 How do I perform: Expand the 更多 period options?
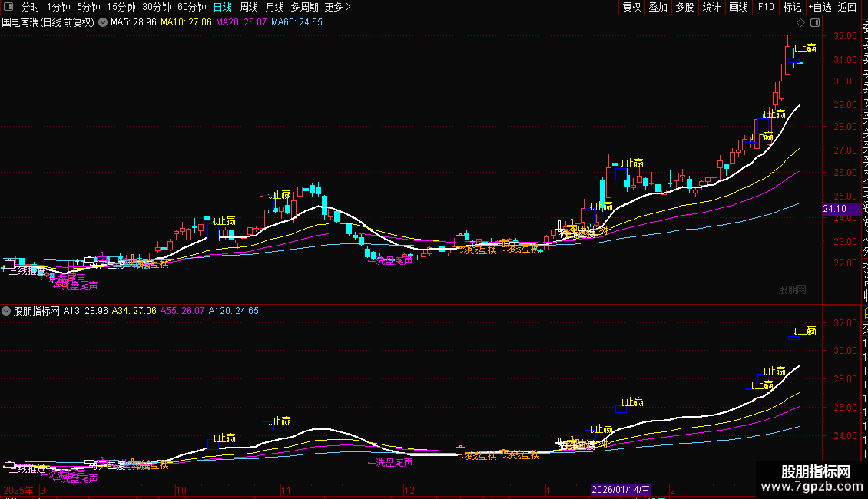[x=337, y=7]
